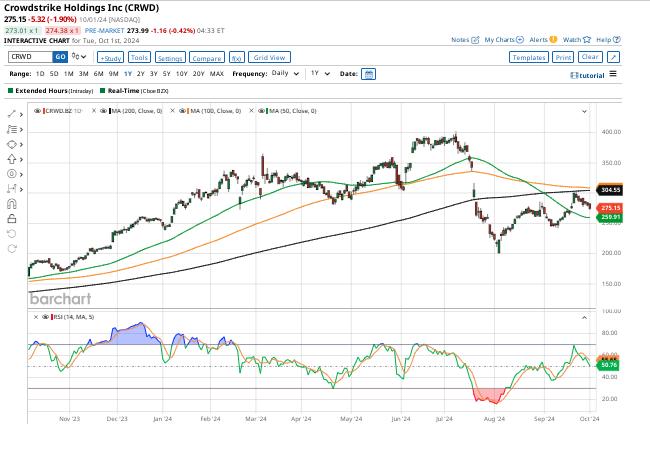The width and height of the screenshot is (650, 452).
Task: Add to Watch with the star icon
Action: [576, 40]
